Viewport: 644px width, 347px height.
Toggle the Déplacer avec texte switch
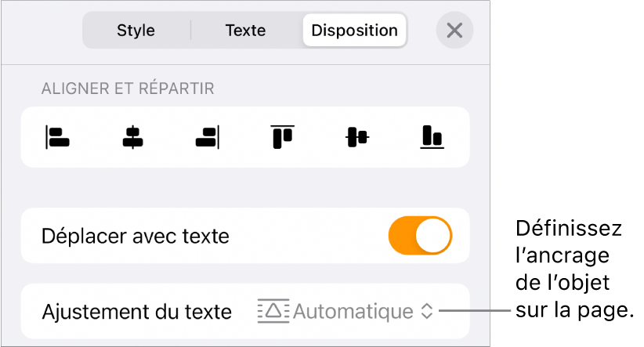tap(421, 236)
